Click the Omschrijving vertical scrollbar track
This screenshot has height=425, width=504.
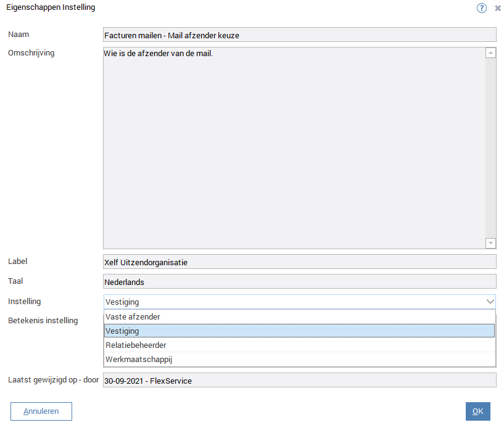pos(490,148)
